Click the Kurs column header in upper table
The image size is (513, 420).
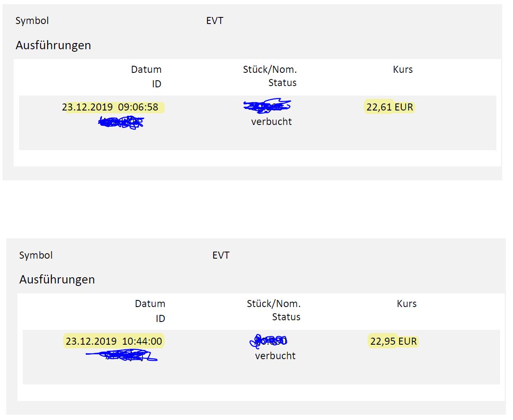coord(403,70)
